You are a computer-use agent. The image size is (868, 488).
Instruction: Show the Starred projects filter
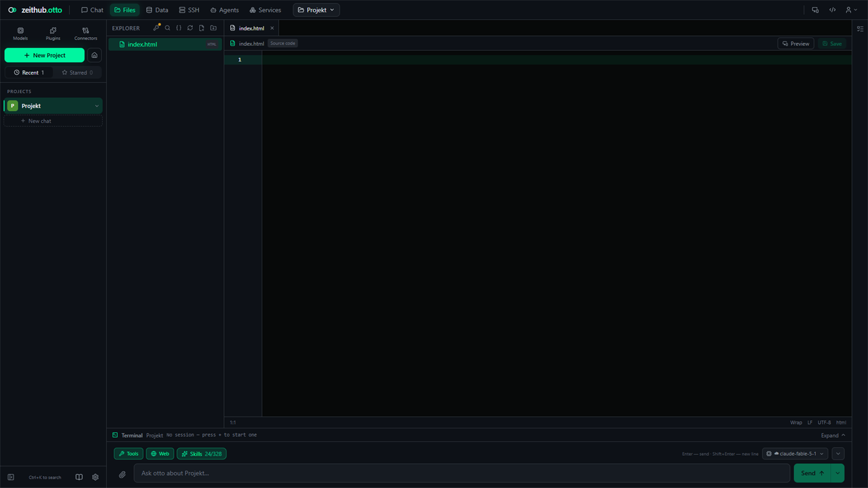tap(78, 73)
